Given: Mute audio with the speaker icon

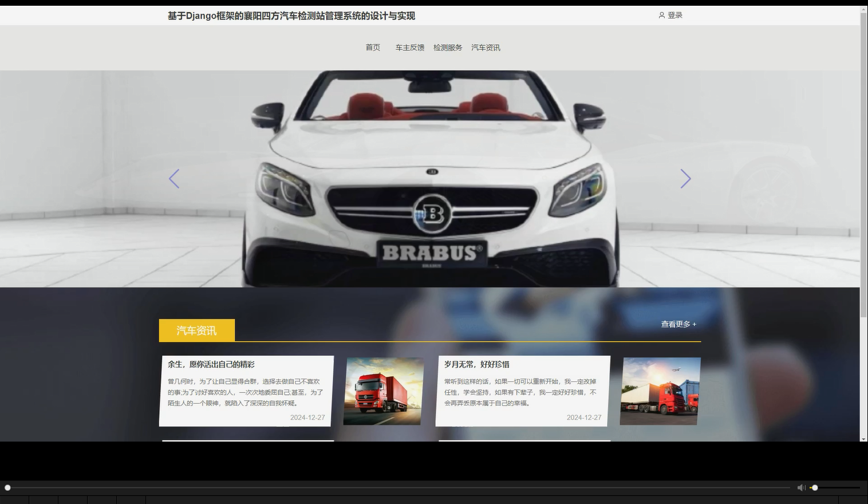Looking at the screenshot, I should point(801,487).
